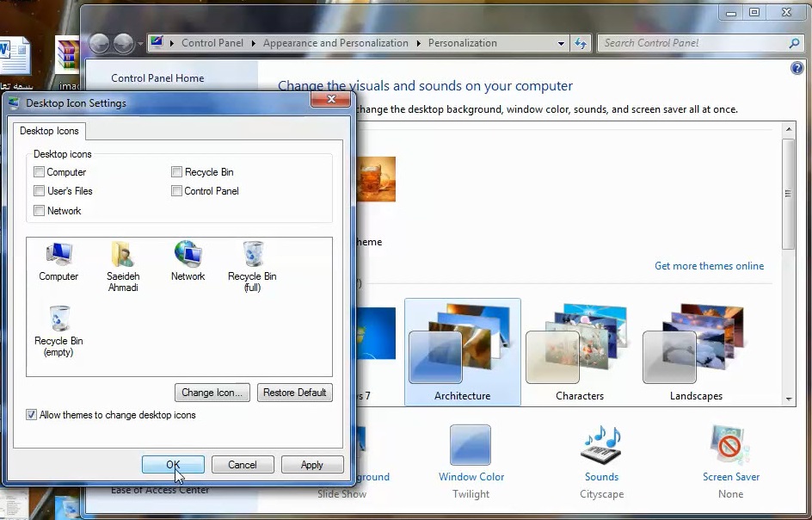
Task: Click the Change Icon... button
Action: pos(212,393)
